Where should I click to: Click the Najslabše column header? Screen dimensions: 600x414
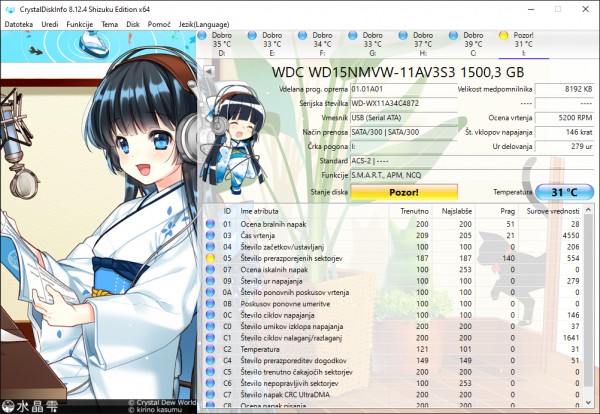(453, 211)
